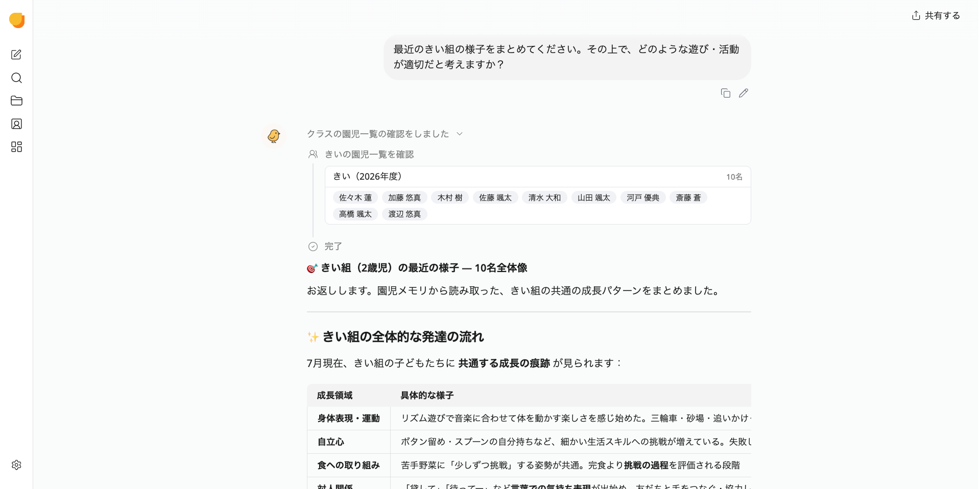Click heading きい組の全体的な発達の流れ
This screenshot has height=489, width=980.
395,337
